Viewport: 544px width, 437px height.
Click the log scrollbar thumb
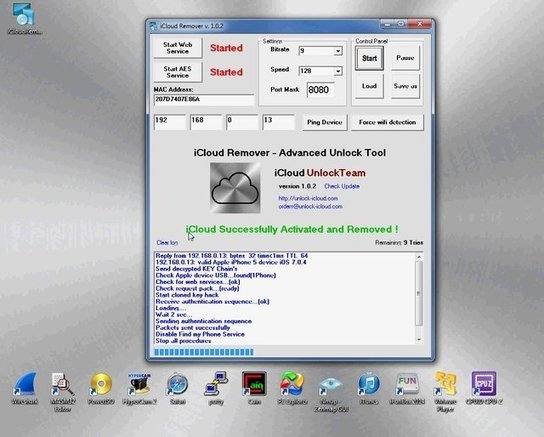pos(419,293)
